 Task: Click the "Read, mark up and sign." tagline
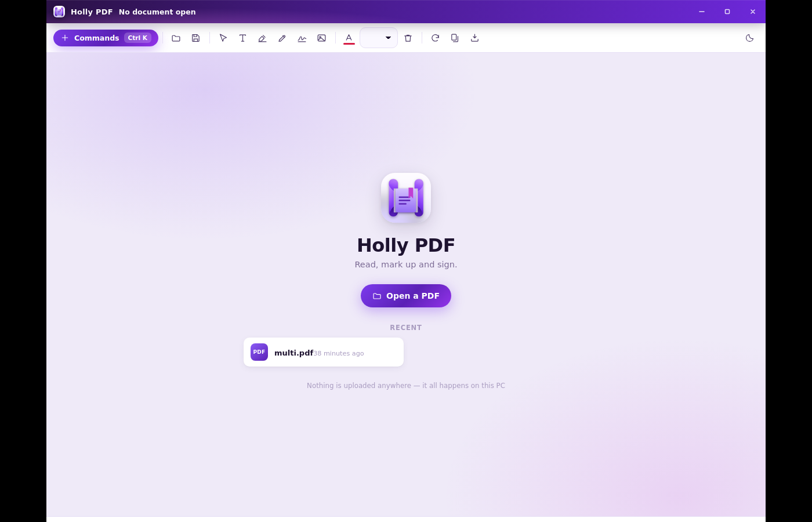click(x=406, y=264)
